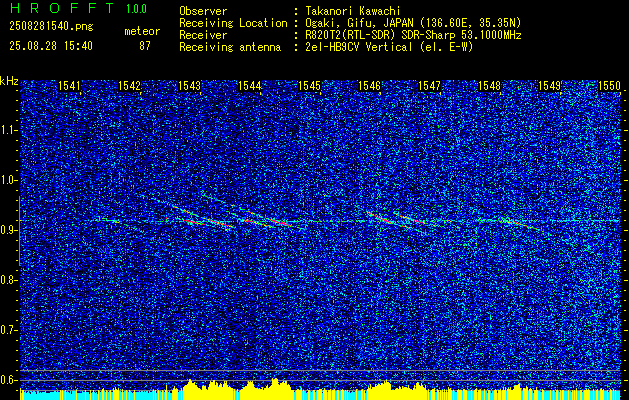This screenshot has height=400, width=629.
Task: Click the 0.6 frequency axis label
Action: click(x=8, y=380)
